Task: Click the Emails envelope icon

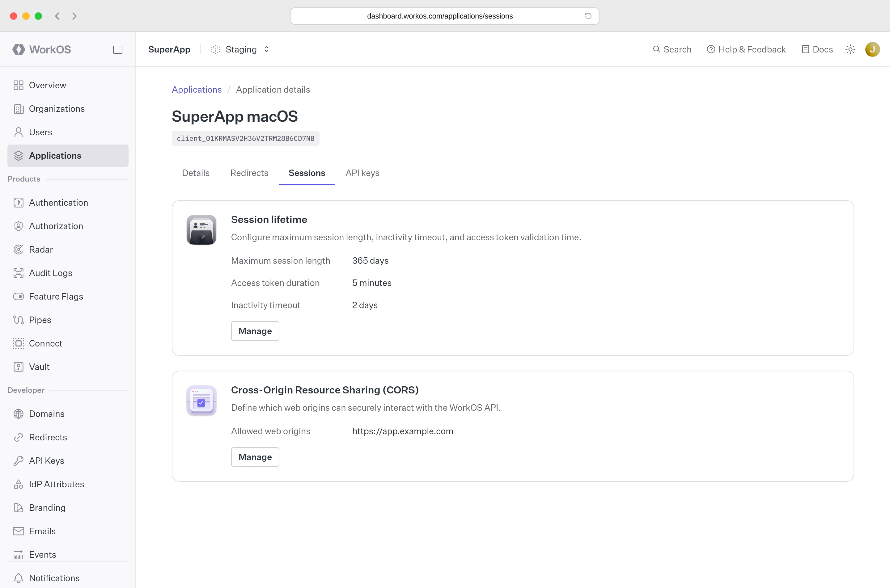Action: (x=18, y=531)
